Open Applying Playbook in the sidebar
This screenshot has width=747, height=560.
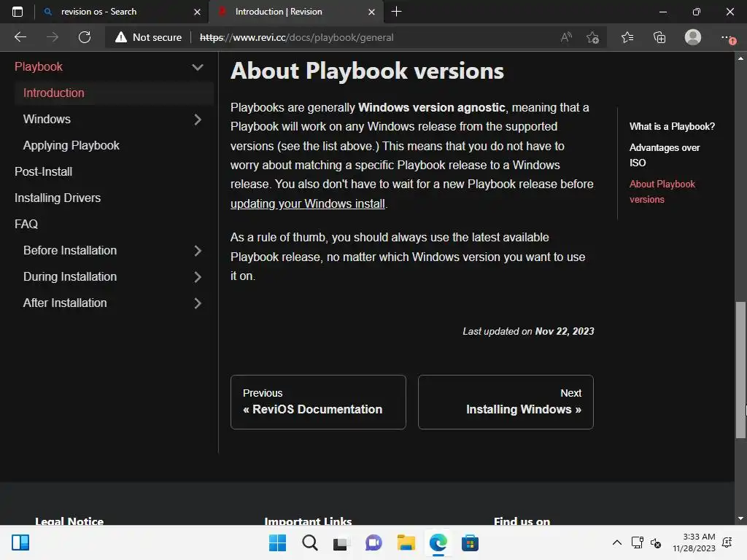[71, 145]
